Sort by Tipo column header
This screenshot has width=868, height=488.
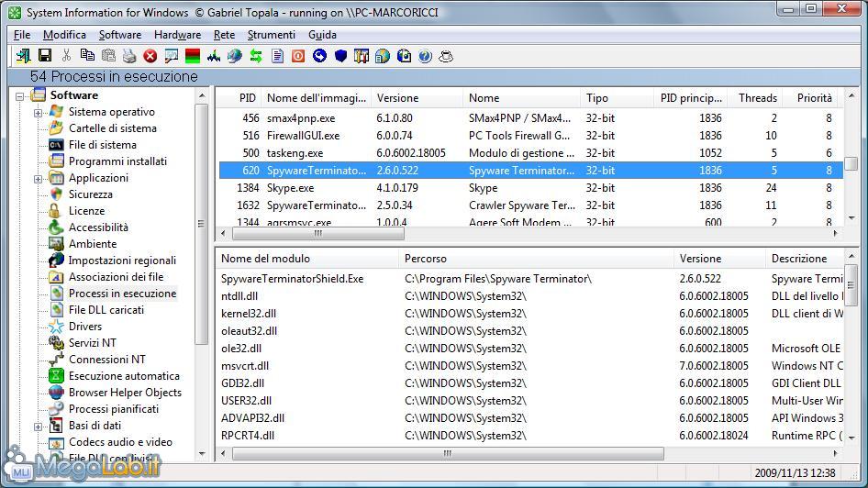click(617, 98)
